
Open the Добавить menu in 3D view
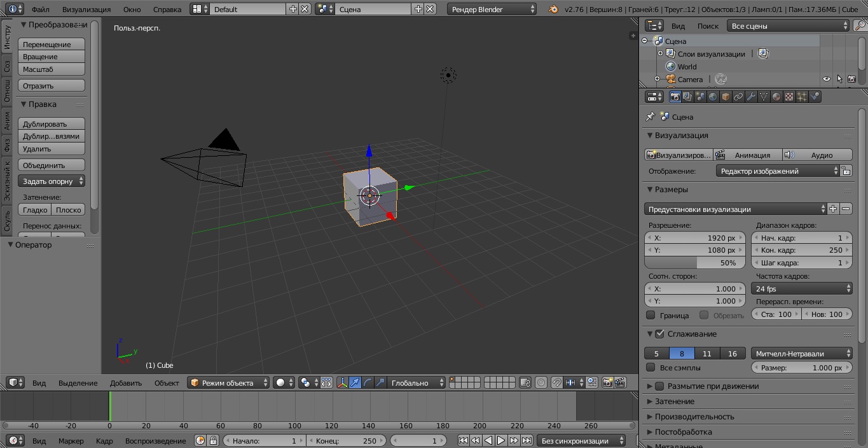126,382
